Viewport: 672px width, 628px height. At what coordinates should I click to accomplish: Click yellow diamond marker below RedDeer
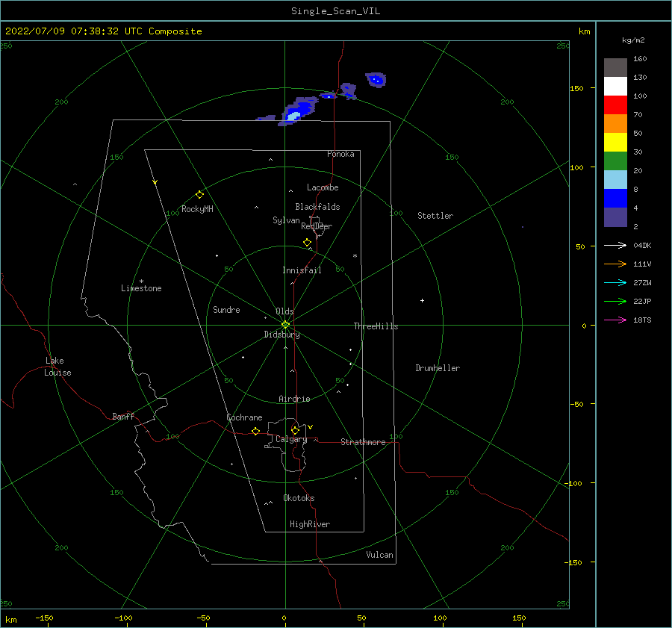308,243
